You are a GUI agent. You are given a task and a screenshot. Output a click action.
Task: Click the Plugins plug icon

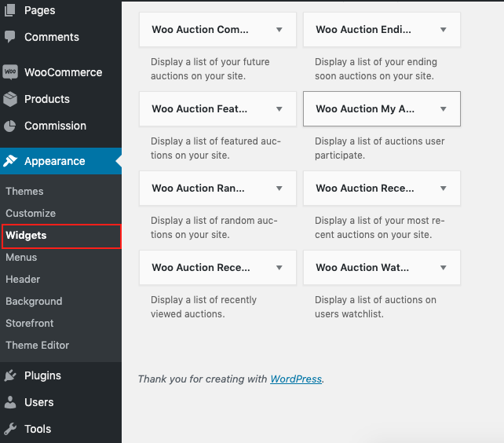point(10,375)
